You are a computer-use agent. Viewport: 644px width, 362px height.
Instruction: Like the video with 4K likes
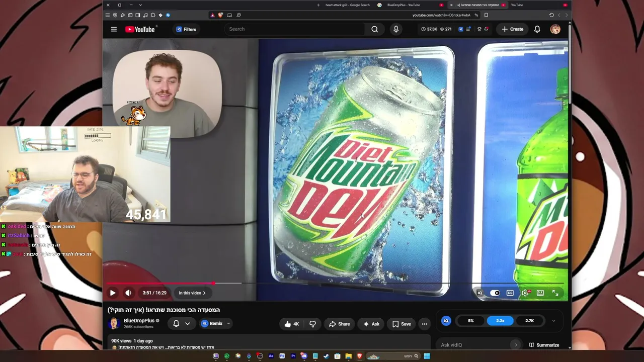[x=292, y=324]
